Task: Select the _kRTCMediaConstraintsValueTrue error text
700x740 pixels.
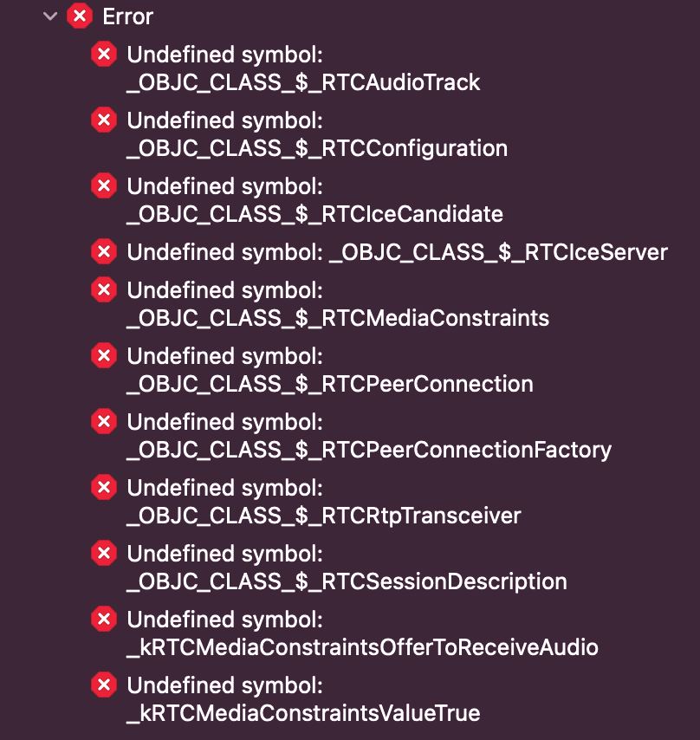Action: (303, 713)
